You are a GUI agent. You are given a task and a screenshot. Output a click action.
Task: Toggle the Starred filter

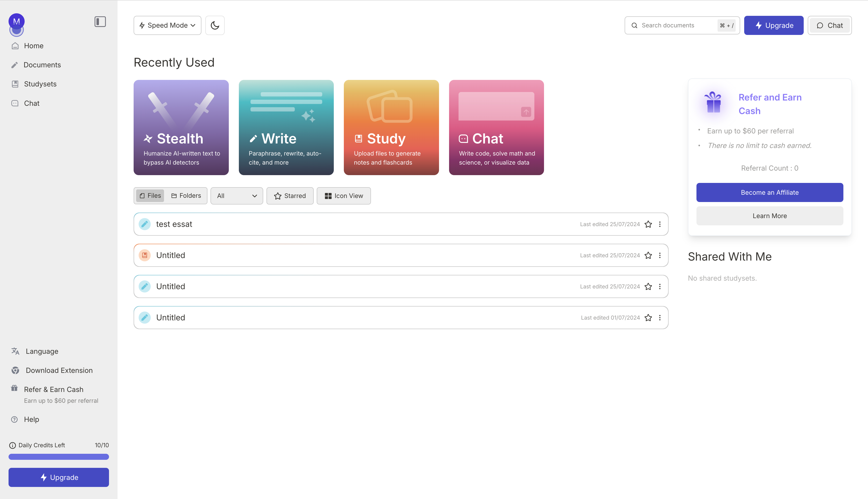tap(290, 196)
